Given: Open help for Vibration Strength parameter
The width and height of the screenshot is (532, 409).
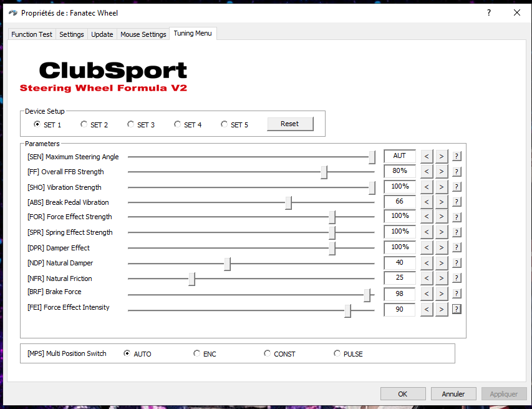Looking at the screenshot, I should [457, 187].
